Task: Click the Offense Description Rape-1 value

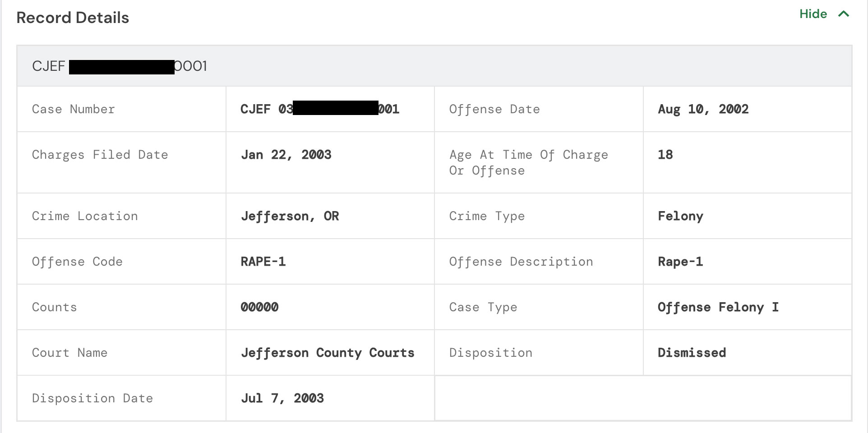Action: (680, 262)
